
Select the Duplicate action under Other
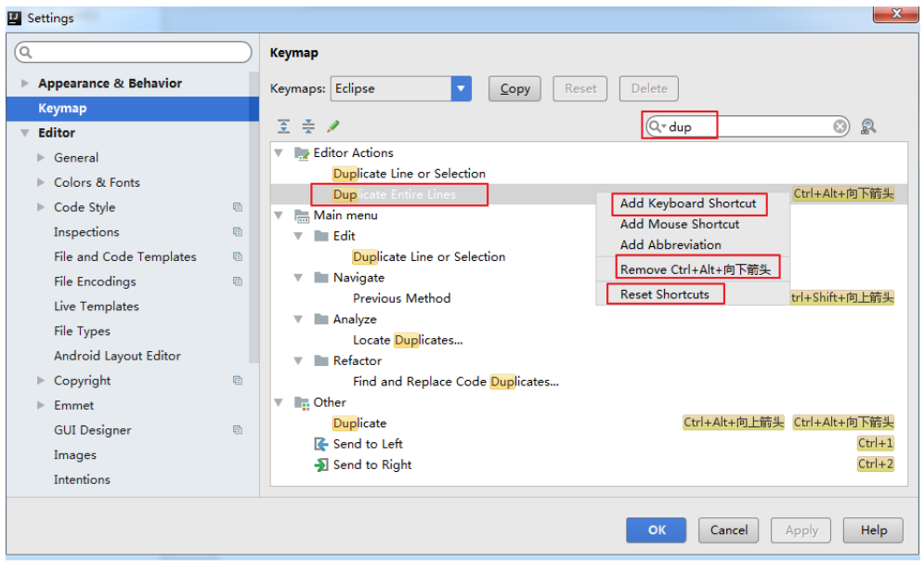[359, 424]
